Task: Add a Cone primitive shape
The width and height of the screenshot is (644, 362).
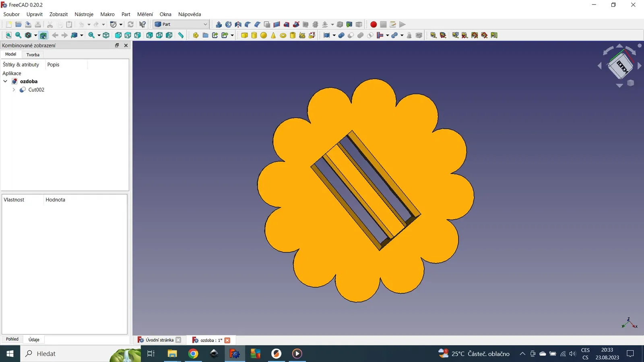Action: [273, 35]
